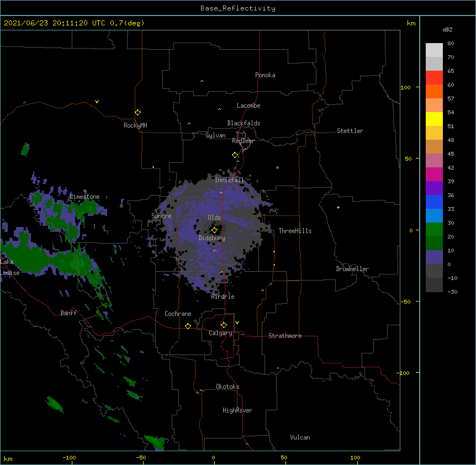Image resolution: width=476 pixels, height=465 pixels.
Task: Click the yellow diamond marker south of RedDeer
Action: 235,155
